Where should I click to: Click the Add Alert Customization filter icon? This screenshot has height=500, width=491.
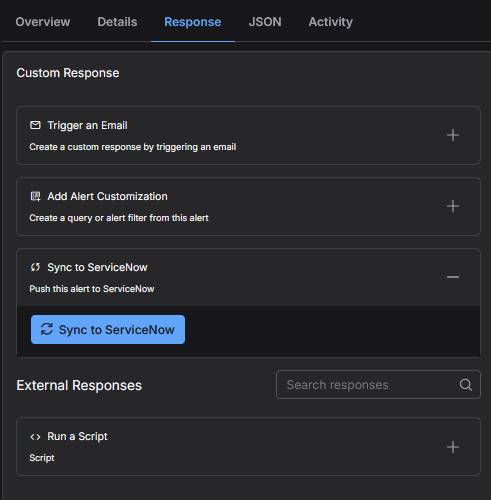(35, 196)
